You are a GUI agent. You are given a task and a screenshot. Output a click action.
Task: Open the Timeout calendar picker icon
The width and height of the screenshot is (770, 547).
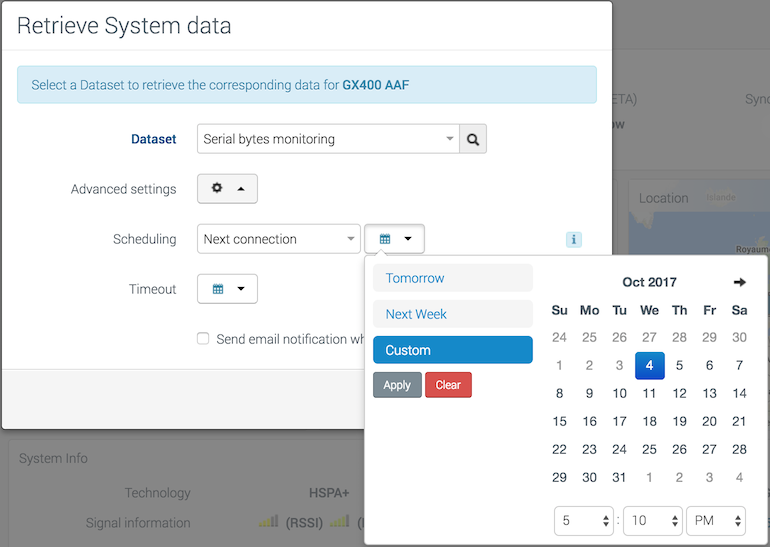[x=227, y=289]
